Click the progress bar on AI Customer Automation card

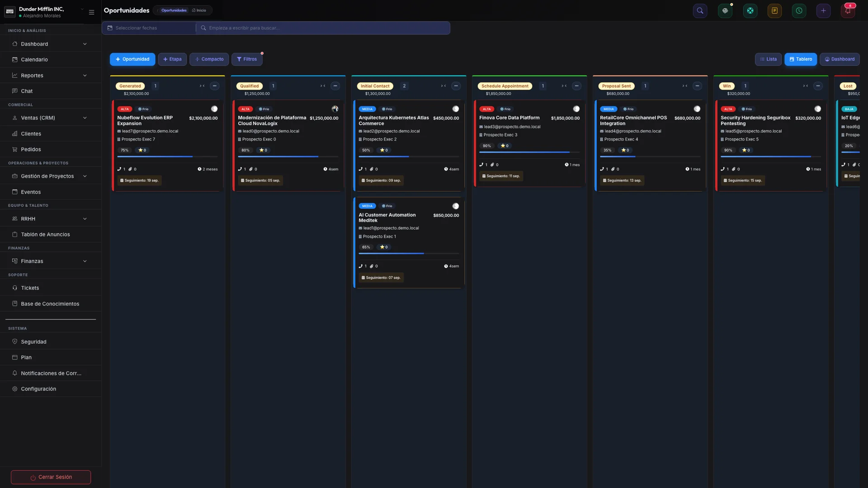pyautogui.click(x=409, y=253)
